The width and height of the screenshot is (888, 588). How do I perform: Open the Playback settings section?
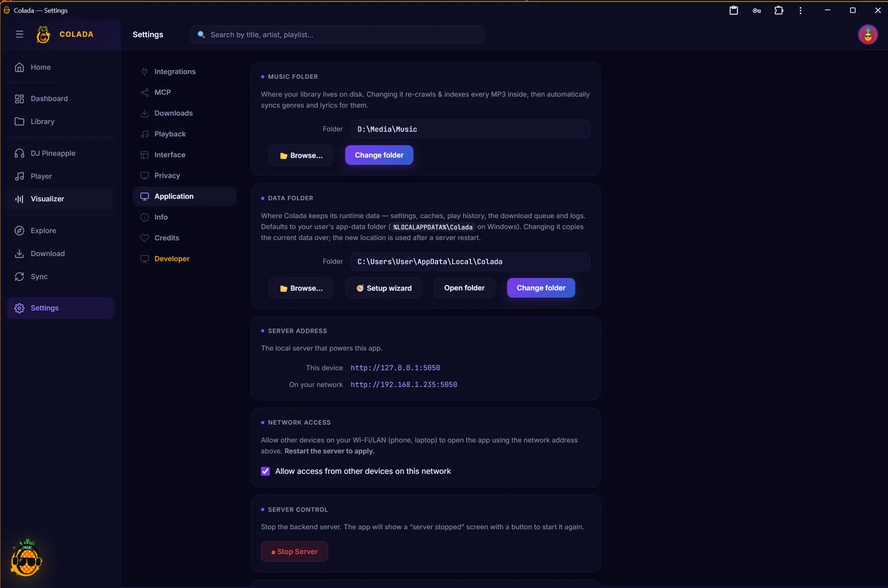[x=185, y=134]
